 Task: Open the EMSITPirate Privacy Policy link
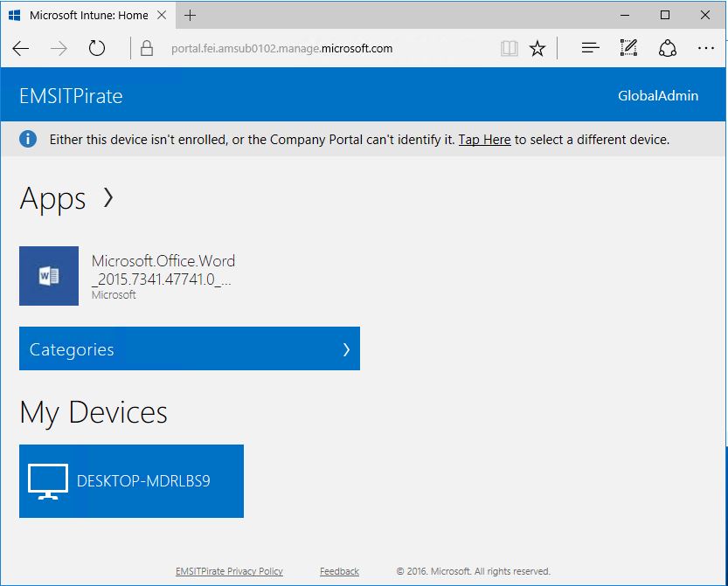pyautogui.click(x=229, y=571)
